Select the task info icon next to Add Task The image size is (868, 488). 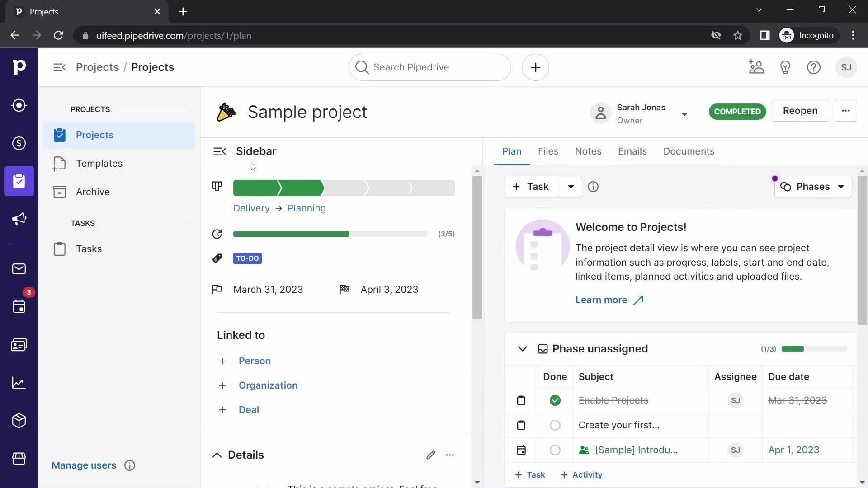pyautogui.click(x=594, y=187)
